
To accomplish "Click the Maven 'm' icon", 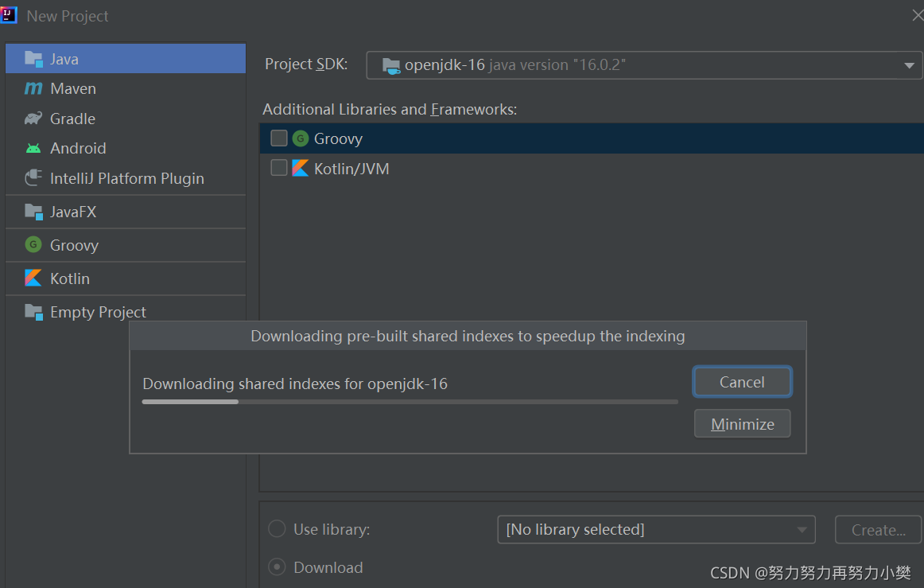I will click(x=33, y=88).
